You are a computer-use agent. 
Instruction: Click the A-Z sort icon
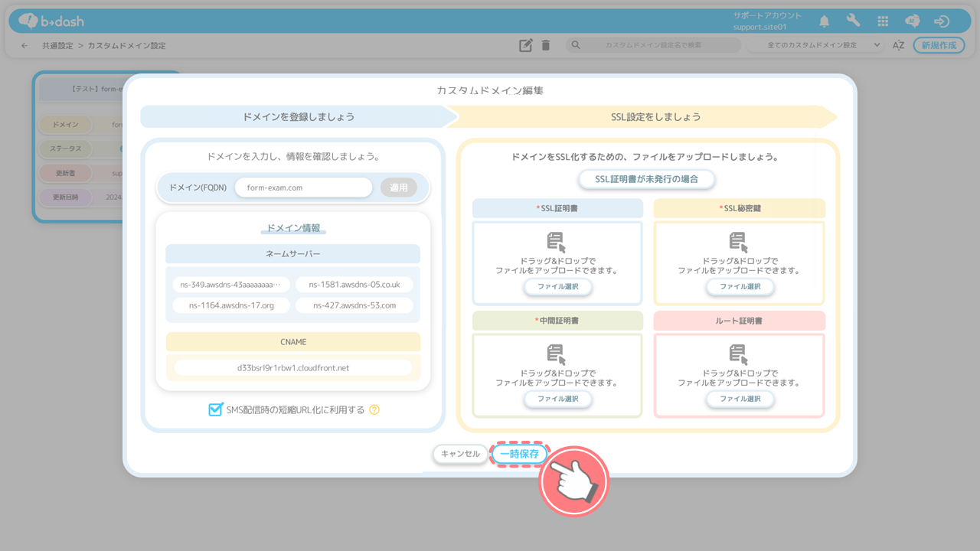pyautogui.click(x=899, y=45)
